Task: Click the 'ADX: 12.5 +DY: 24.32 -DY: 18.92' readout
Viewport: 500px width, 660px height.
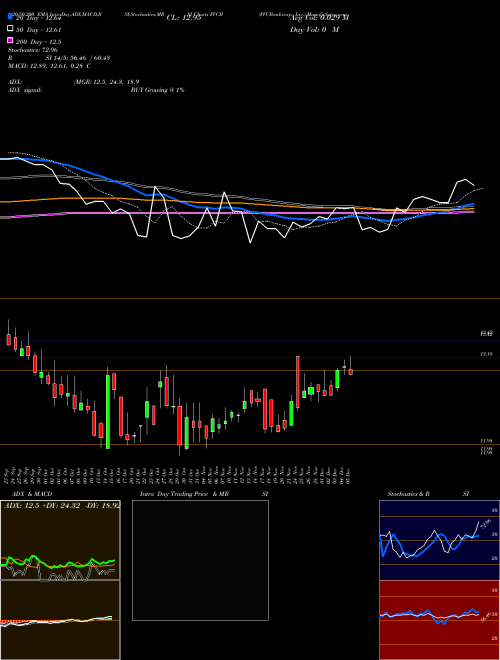Action: click(62, 505)
